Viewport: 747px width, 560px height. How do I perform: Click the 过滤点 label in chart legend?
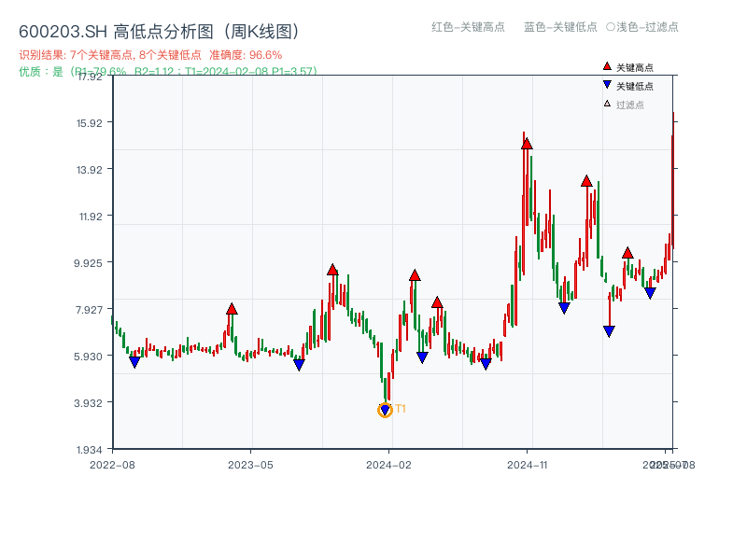coord(629,105)
